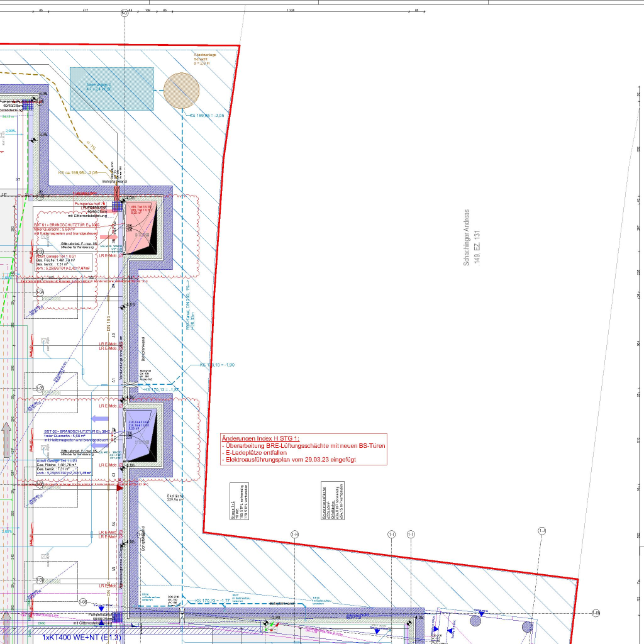Click the 1xKT400 WE+NT (E1.3) label
The image size is (644, 644).
pyautogui.click(x=81, y=637)
